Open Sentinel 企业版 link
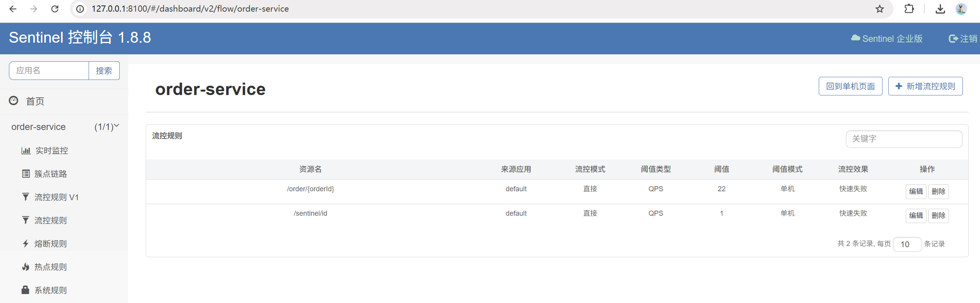This screenshot has width=980, height=303. 892,39
